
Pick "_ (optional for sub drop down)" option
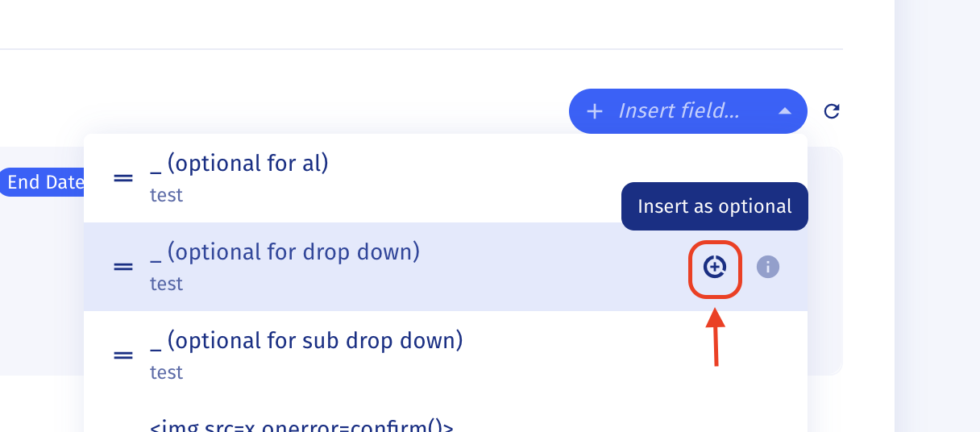(x=306, y=341)
